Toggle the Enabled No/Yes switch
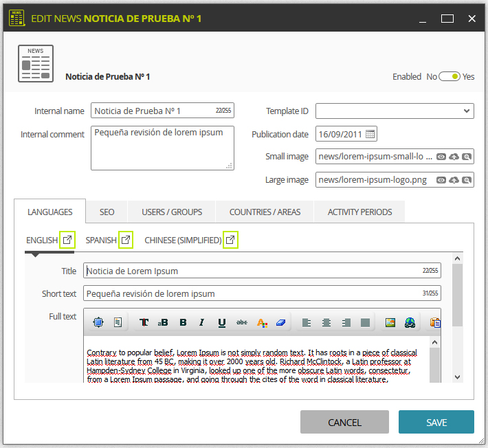Viewport: 488px width, 448px height. point(449,76)
